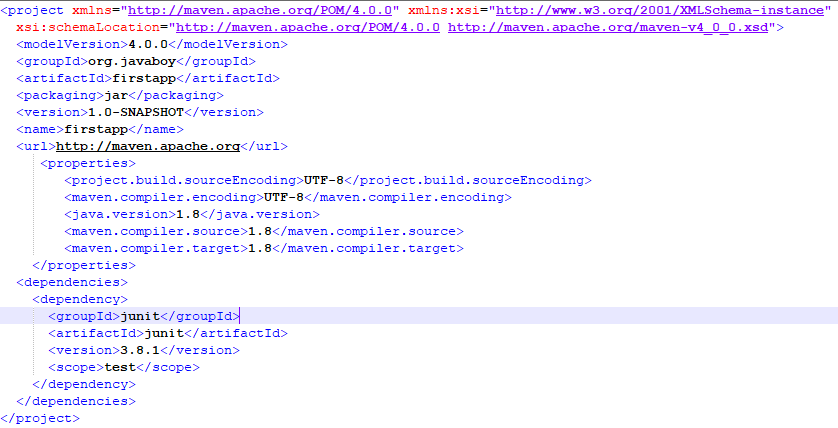Click the opening properties tag
This screenshot has height=428, width=838.
tap(88, 164)
